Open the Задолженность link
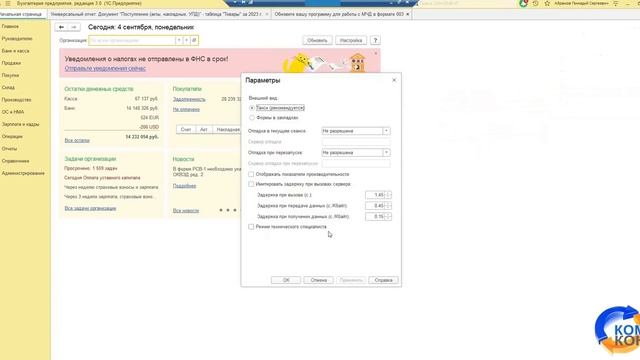This screenshot has width=640, height=360. coord(189,99)
